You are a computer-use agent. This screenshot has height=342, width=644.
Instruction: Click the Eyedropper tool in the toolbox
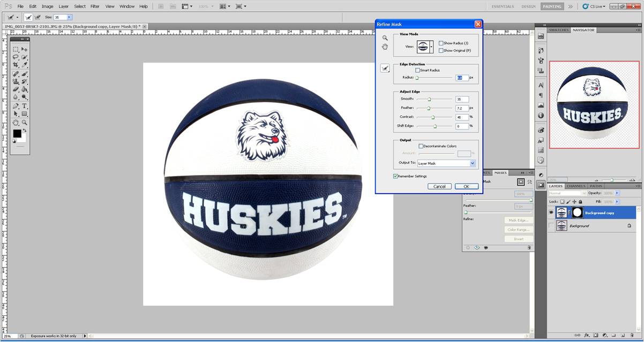tap(25, 65)
